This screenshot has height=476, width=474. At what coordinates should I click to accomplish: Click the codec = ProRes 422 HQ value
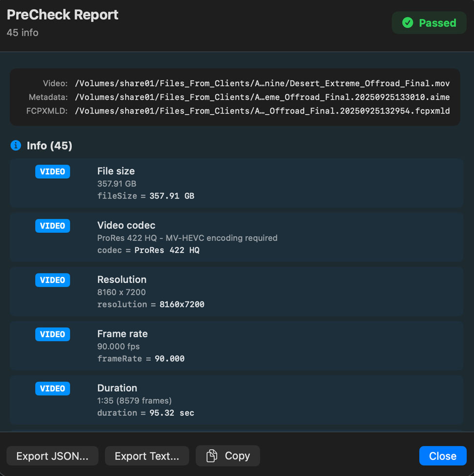[148, 250]
